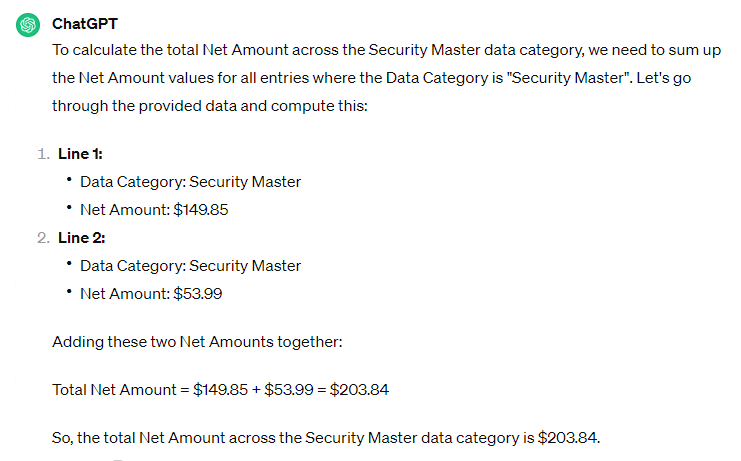Click Line 1's Data Category Security Master text
The image size is (741, 461).
point(190,182)
